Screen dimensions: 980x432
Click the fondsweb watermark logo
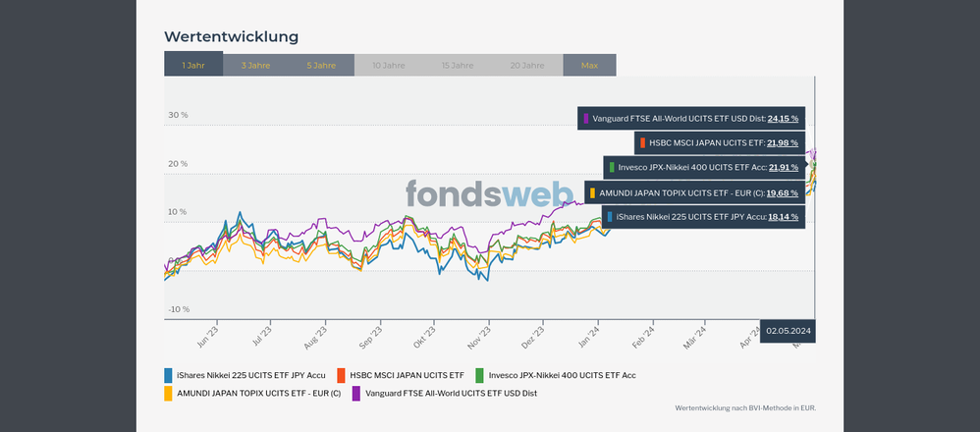pyautogui.click(x=487, y=194)
